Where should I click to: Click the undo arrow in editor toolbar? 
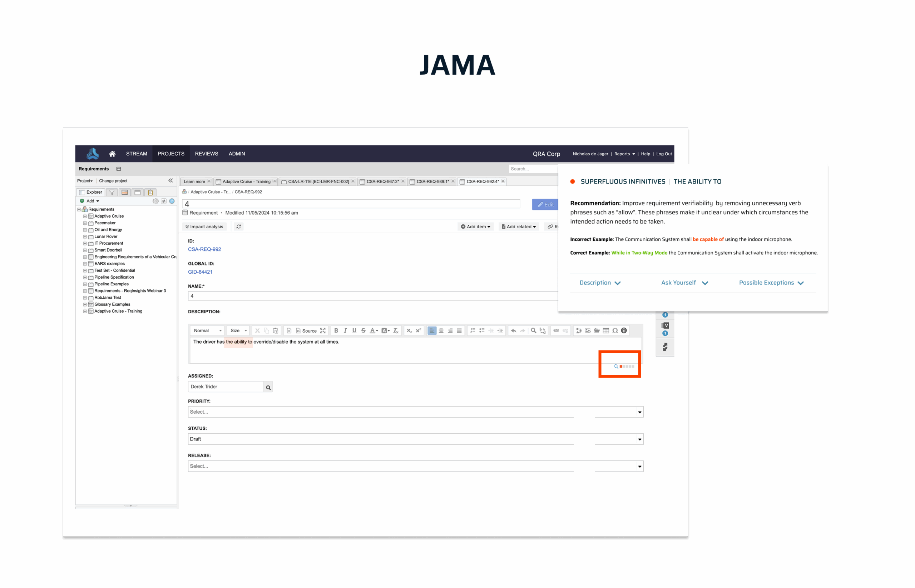tap(514, 331)
